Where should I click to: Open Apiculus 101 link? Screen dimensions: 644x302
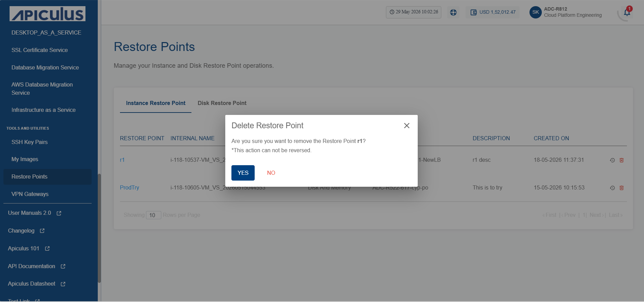(24, 248)
